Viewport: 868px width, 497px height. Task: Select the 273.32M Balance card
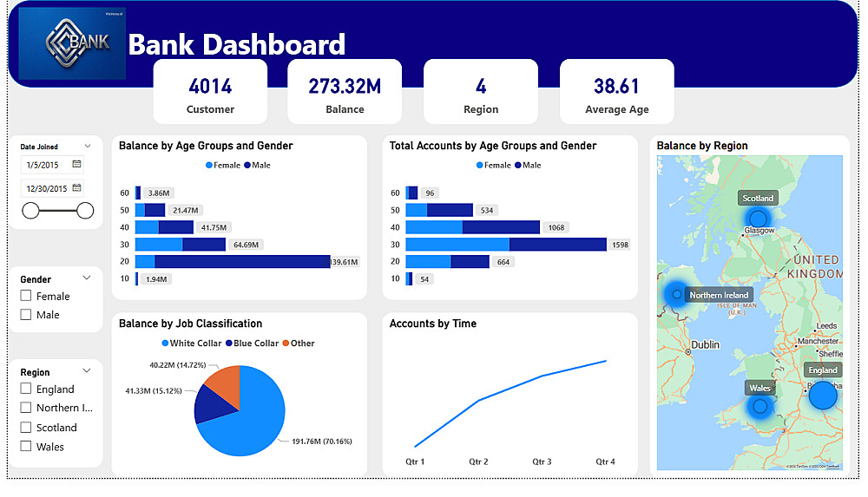pyautogui.click(x=345, y=92)
